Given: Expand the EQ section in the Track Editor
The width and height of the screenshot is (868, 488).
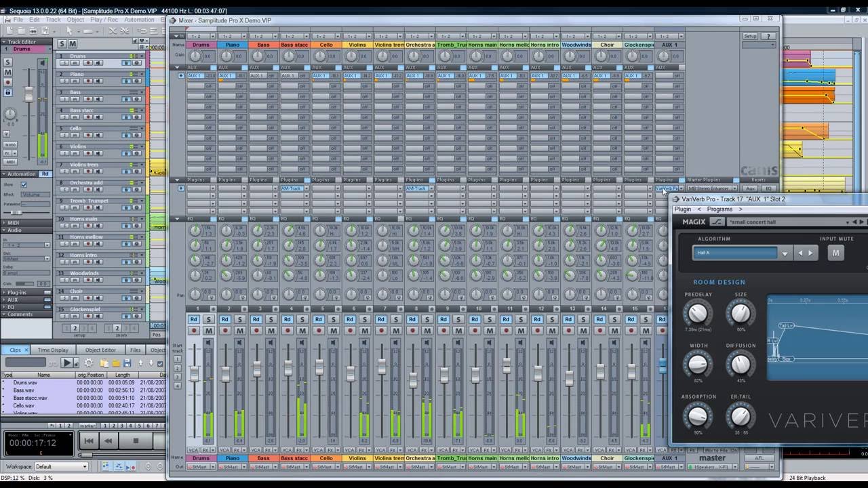Looking at the screenshot, I should 5,307.
